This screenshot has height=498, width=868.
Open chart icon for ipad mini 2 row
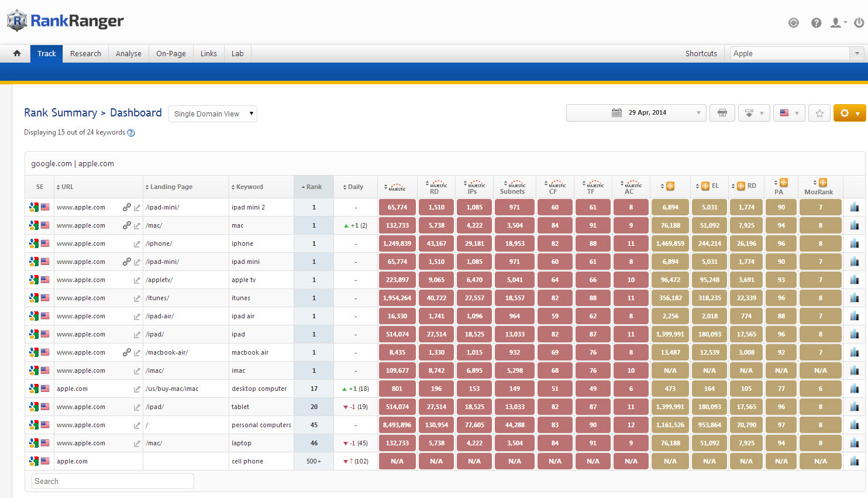click(854, 207)
